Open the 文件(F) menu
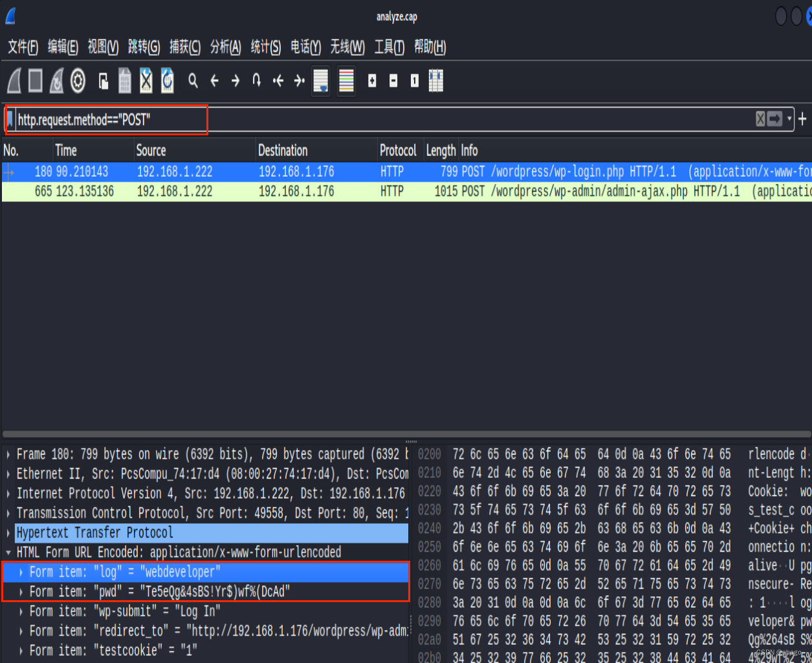The height and width of the screenshot is (663, 812). 23,47
